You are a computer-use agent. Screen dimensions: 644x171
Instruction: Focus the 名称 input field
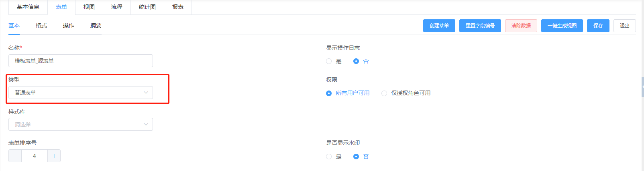click(x=81, y=61)
